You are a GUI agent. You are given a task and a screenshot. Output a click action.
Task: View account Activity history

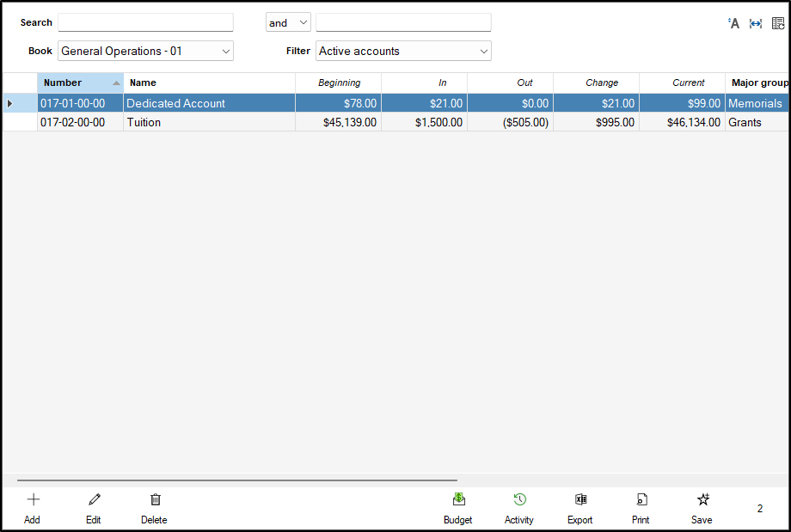(x=519, y=500)
